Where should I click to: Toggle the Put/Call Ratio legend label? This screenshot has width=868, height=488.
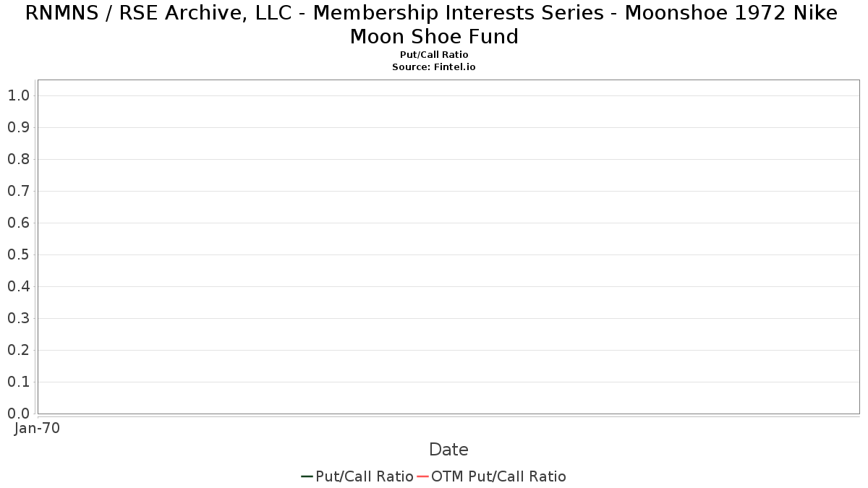[x=364, y=476]
